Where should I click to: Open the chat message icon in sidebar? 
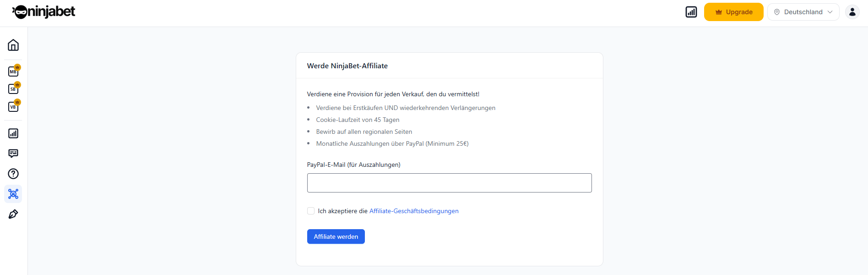13,154
